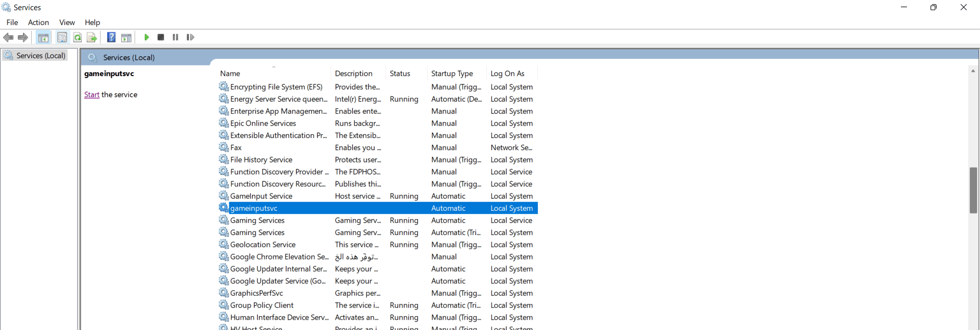The image size is (980, 330).
Task: Select the Fax service row
Action: (x=378, y=148)
